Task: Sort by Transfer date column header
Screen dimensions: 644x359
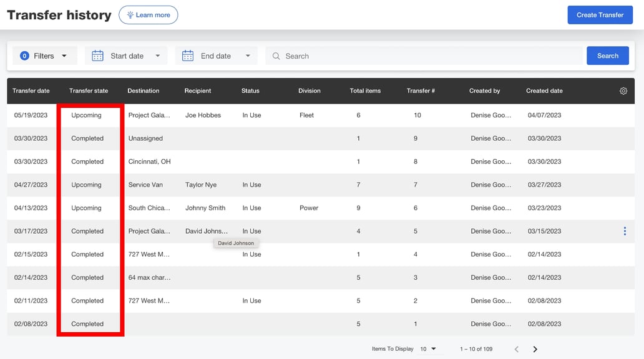Action: [x=31, y=91]
